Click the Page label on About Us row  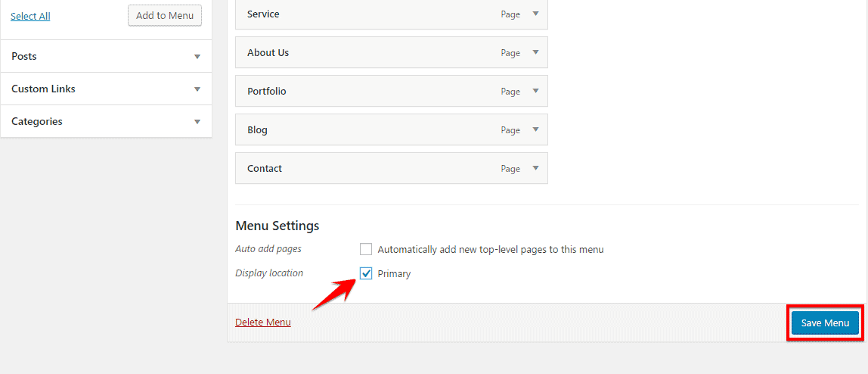coord(510,53)
